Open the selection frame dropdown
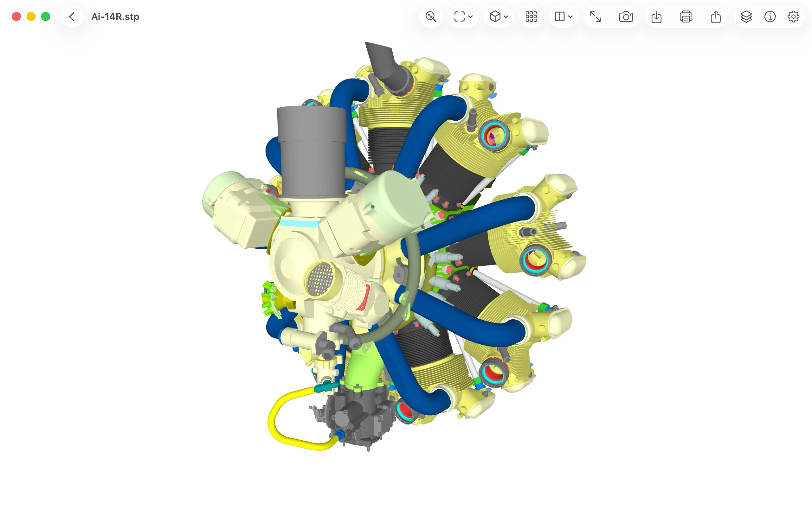Screen dimensions: 812x510 [x=463, y=16]
